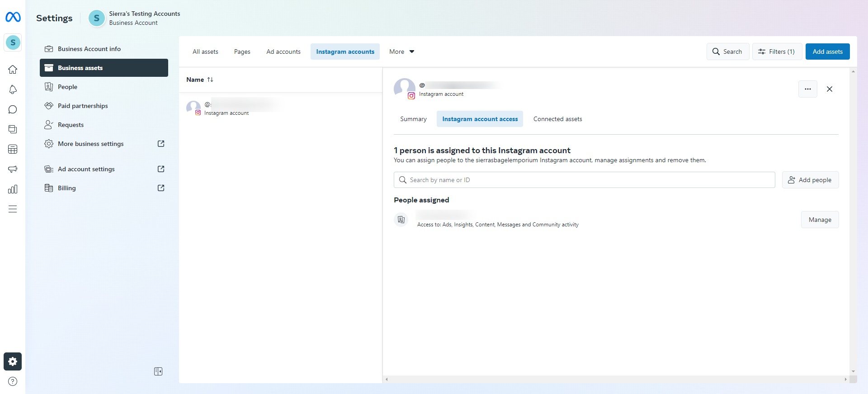Click the megaphone ads icon
Screen dimensions: 868x394
click(x=13, y=169)
